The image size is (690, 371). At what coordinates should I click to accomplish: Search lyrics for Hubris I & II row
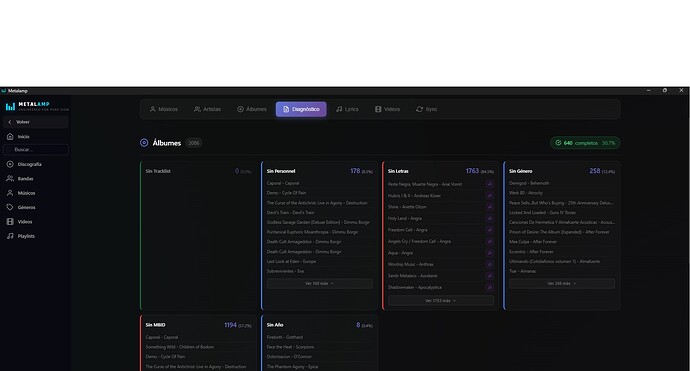pos(489,195)
